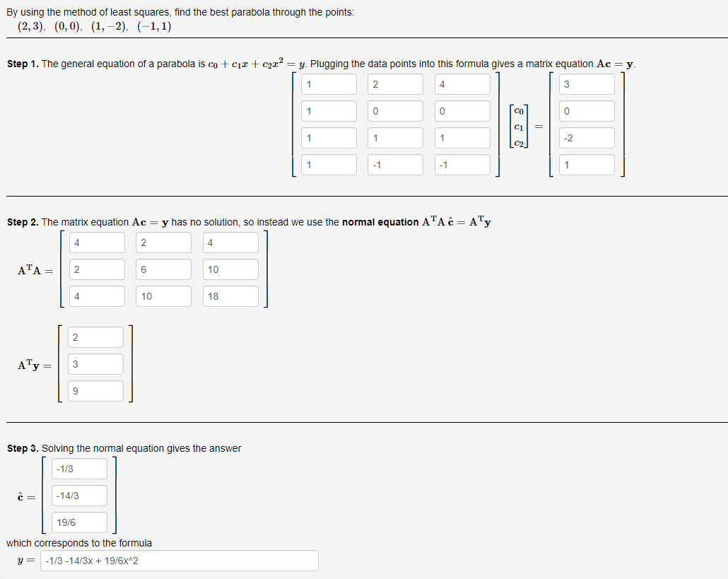Click the ATA entry with value 4 in row one
The height and width of the screenshot is (579, 728).
[x=97, y=242]
